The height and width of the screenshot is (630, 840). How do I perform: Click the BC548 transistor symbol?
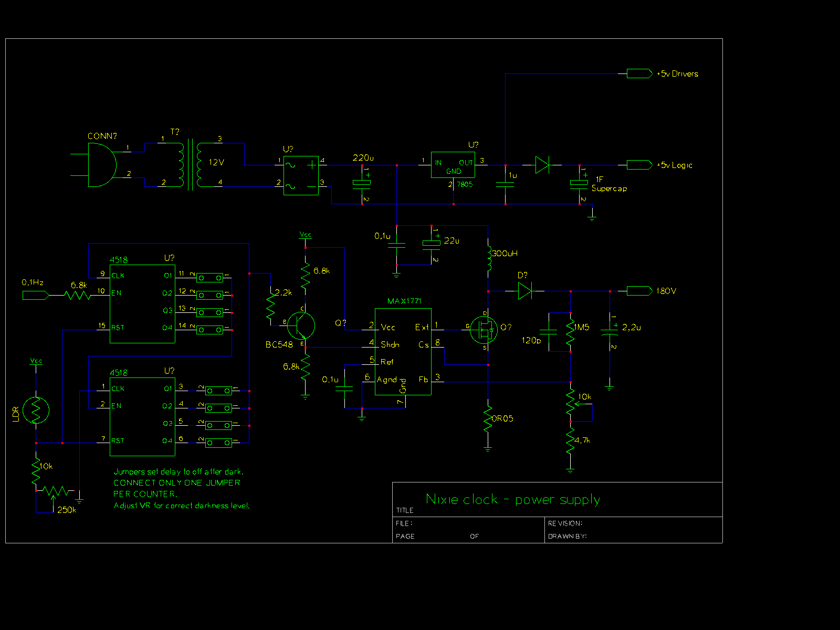(x=302, y=325)
